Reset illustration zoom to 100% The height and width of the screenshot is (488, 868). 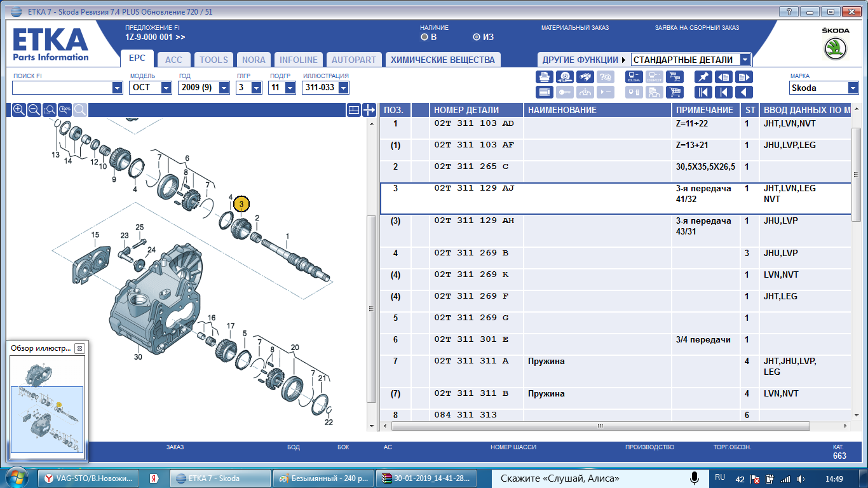[x=65, y=110]
